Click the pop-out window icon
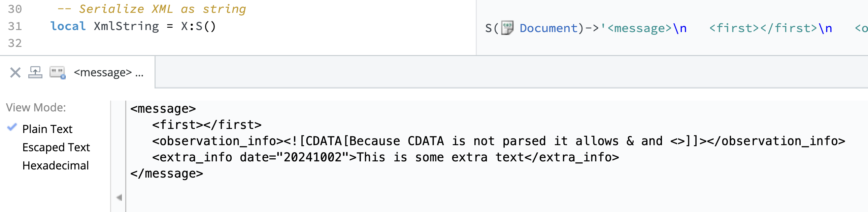 pyautogui.click(x=35, y=73)
